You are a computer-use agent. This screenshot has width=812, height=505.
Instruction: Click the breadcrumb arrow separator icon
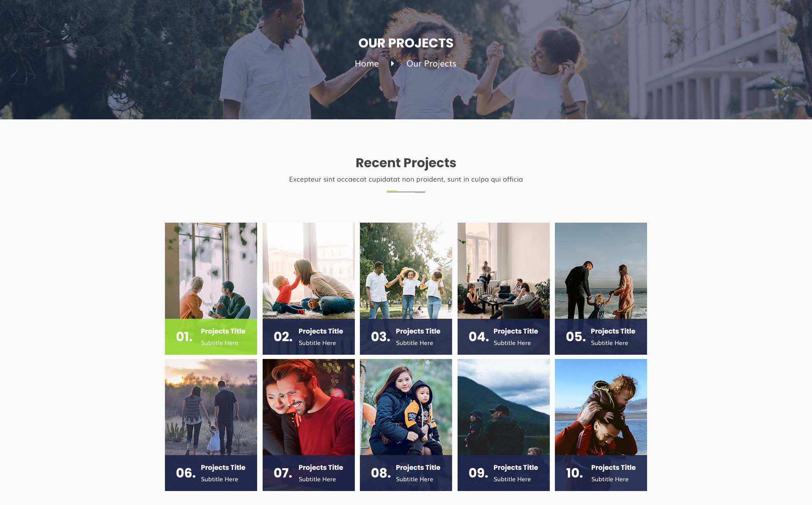[392, 63]
